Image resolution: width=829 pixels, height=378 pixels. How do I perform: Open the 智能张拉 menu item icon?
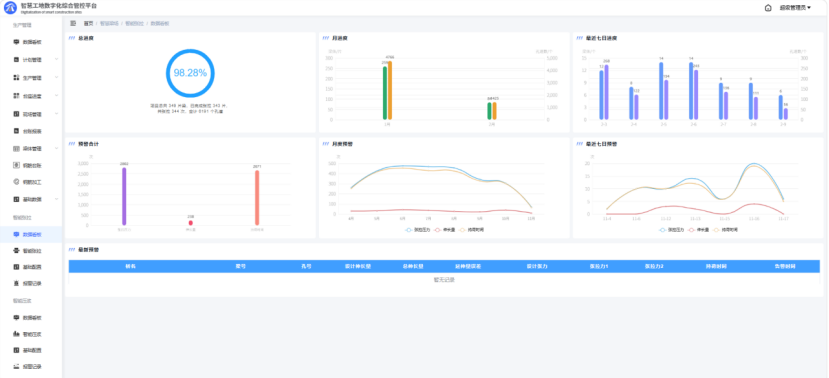(16, 251)
